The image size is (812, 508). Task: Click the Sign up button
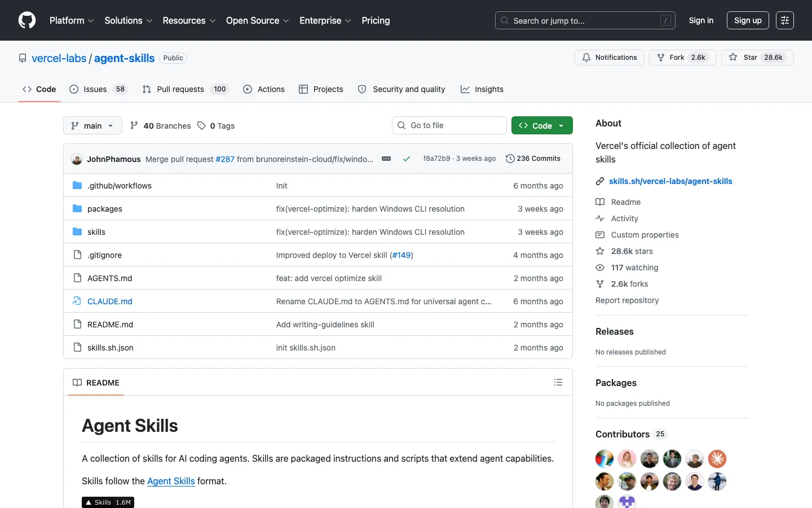[748, 20]
